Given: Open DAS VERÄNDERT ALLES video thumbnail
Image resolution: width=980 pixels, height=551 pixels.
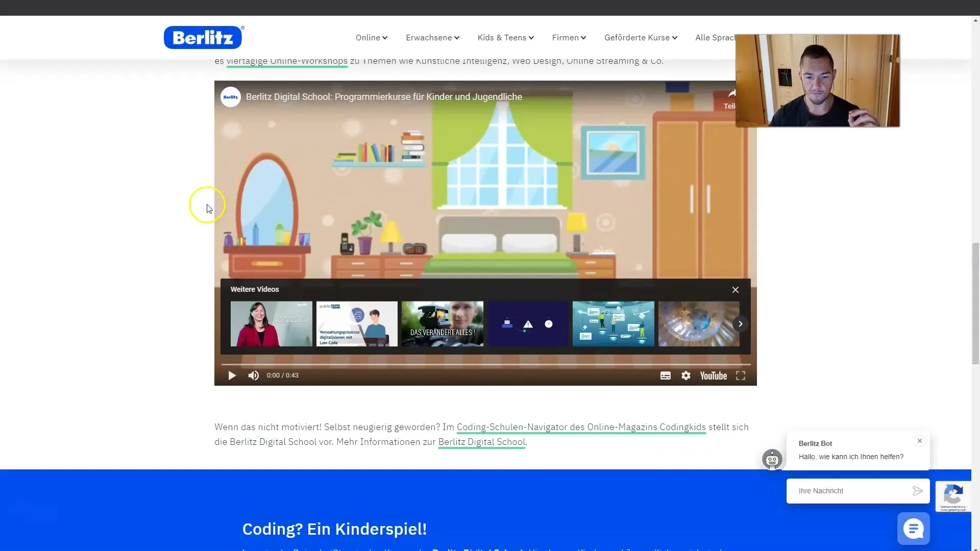Looking at the screenshot, I should [x=443, y=324].
